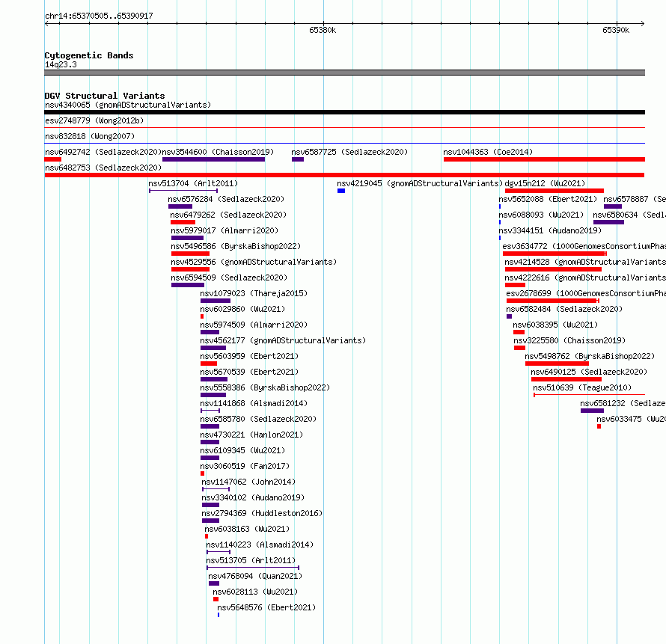Select nsv5603959 (Ebert2021) label
The height and width of the screenshot is (644, 666).
[x=249, y=356]
